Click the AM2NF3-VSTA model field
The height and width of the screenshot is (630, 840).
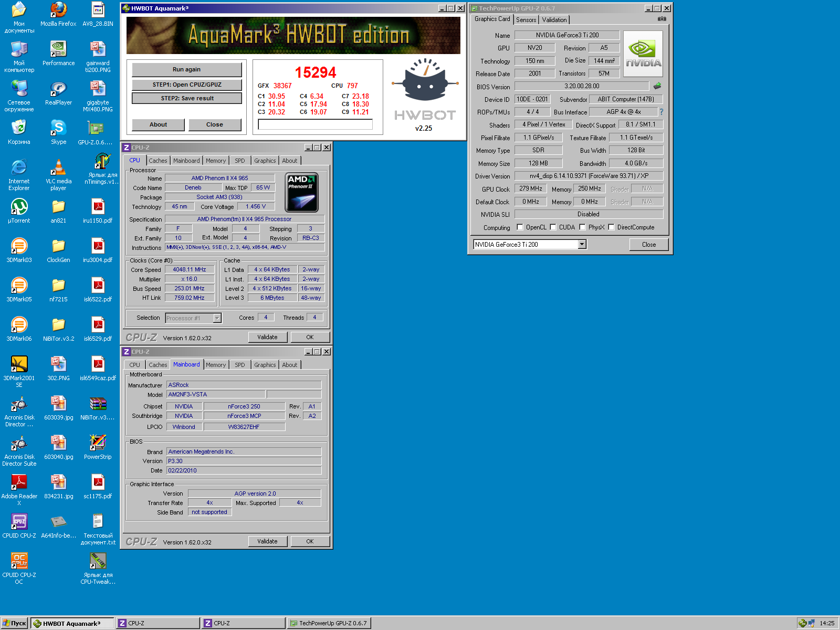216,394
